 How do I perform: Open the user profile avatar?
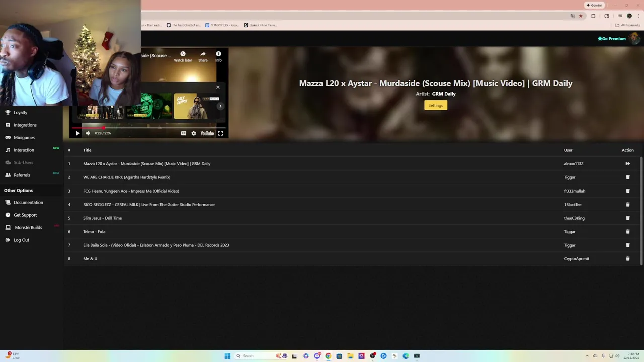click(x=634, y=38)
